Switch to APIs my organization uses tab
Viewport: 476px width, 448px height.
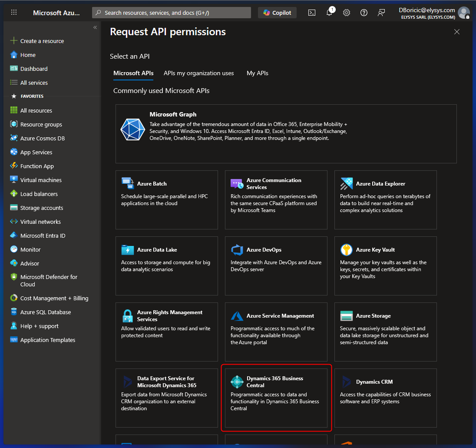[198, 73]
